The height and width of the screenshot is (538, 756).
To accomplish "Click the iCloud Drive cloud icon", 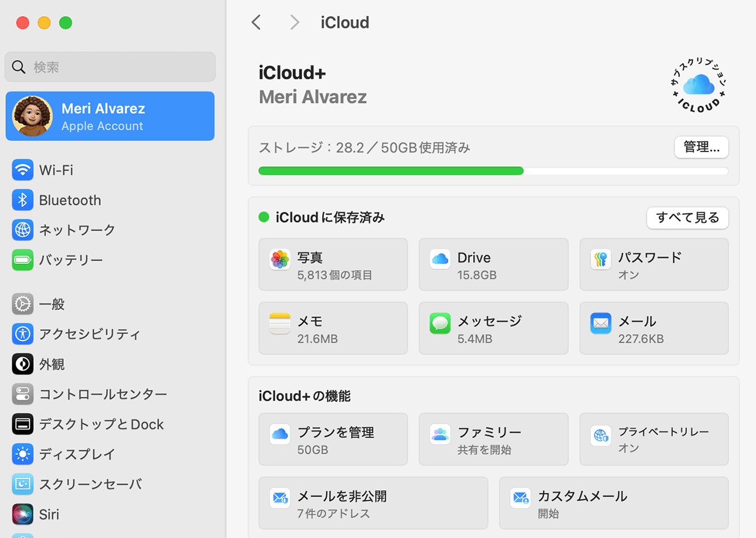I will coord(440,259).
